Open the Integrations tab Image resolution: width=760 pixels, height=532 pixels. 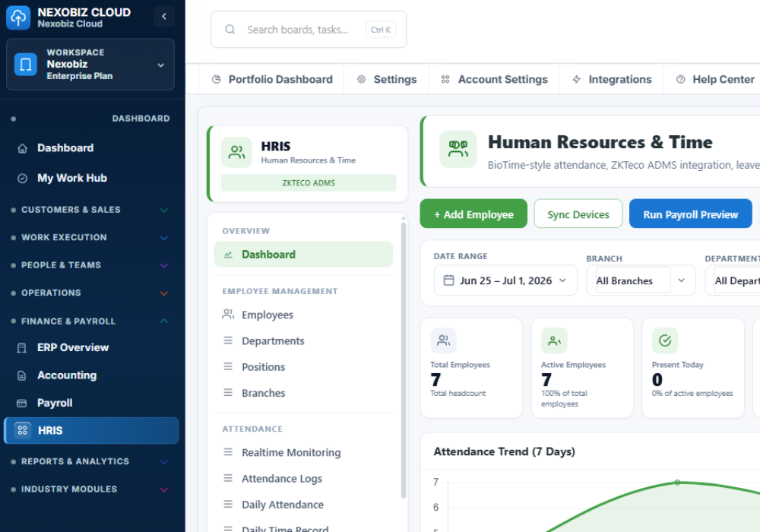611,80
